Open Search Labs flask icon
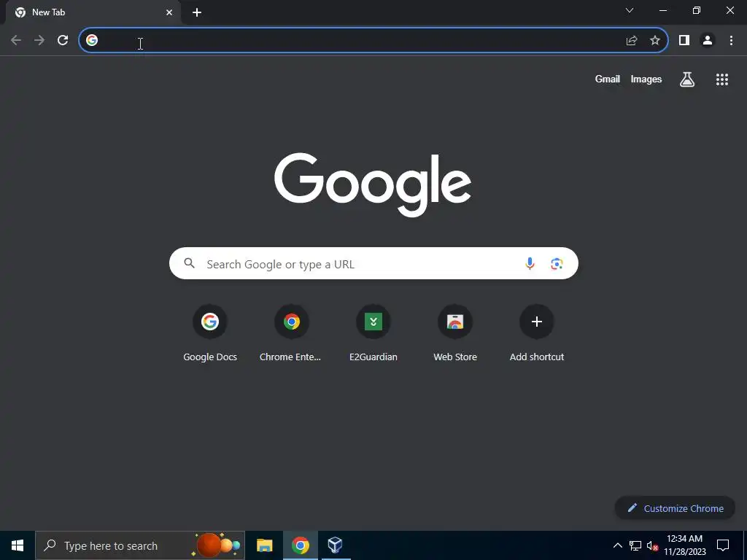The image size is (747, 560). click(687, 79)
